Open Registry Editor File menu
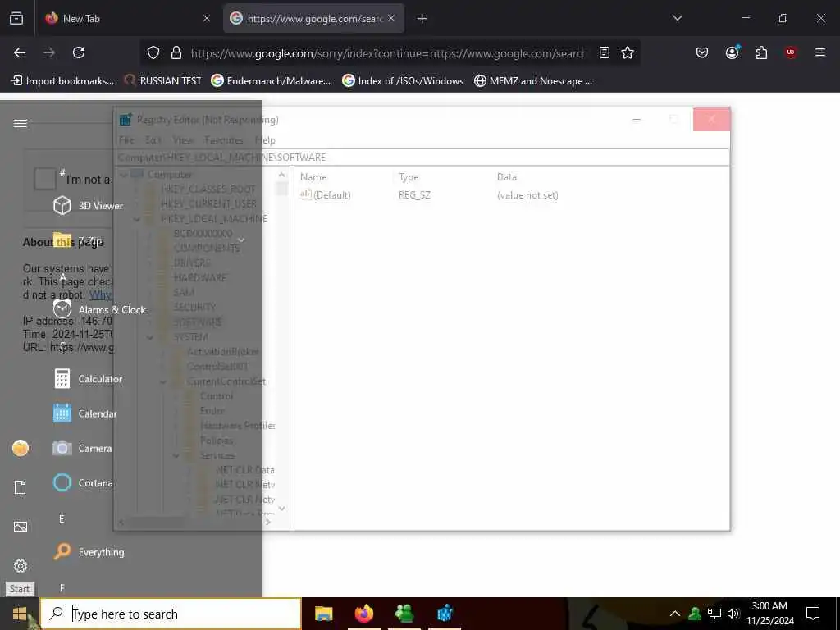Image resolution: width=840 pixels, height=630 pixels. pyautogui.click(x=126, y=140)
